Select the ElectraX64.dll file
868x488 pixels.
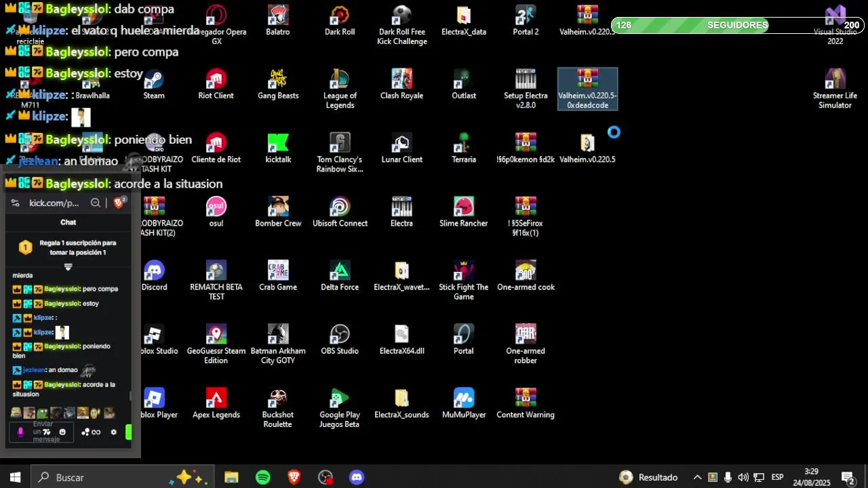tap(401, 340)
